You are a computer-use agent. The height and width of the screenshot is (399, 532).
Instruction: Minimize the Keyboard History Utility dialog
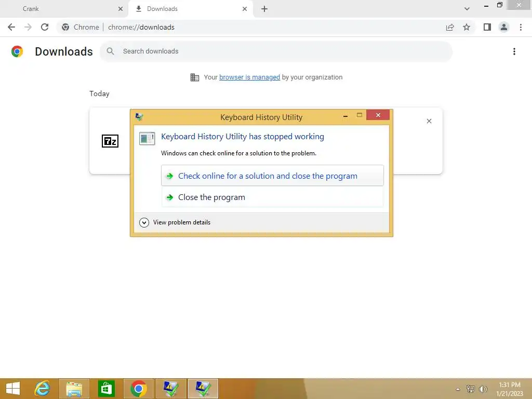coord(345,116)
